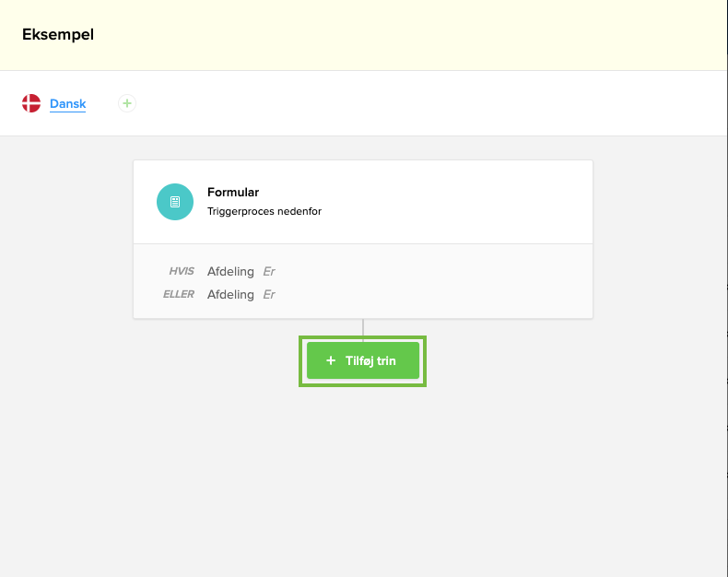
Task: Click the Triggerproces nedenfor subtitle
Action: click(x=264, y=211)
